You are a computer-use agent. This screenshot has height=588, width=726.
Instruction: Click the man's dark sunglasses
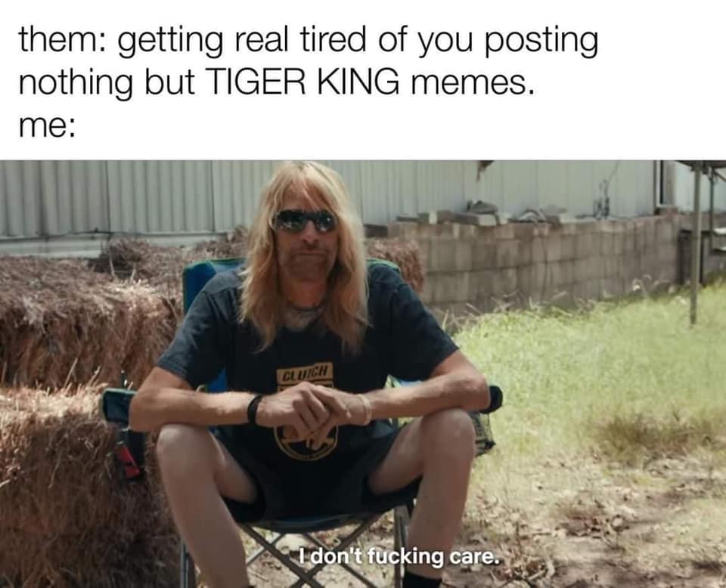coord(305,221)
